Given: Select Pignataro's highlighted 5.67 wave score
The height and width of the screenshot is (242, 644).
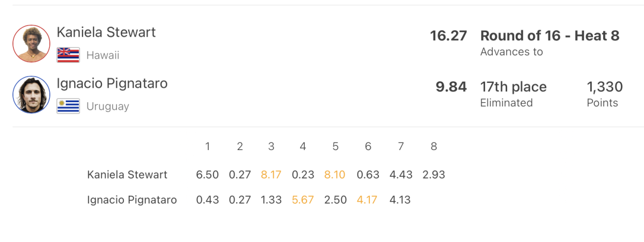Looking at the screenshot, I should [303, 200].
